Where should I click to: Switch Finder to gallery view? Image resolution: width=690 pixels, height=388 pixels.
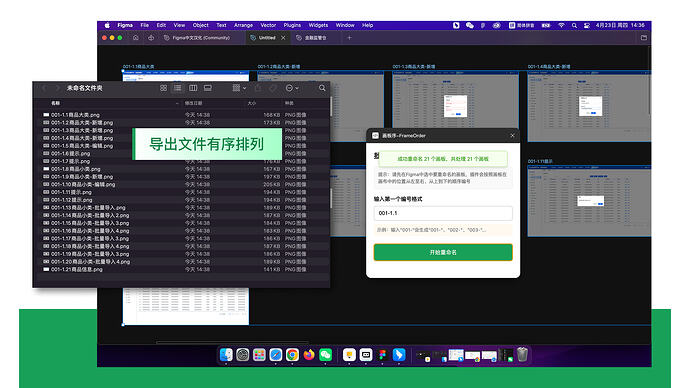[x=208, y=88]
